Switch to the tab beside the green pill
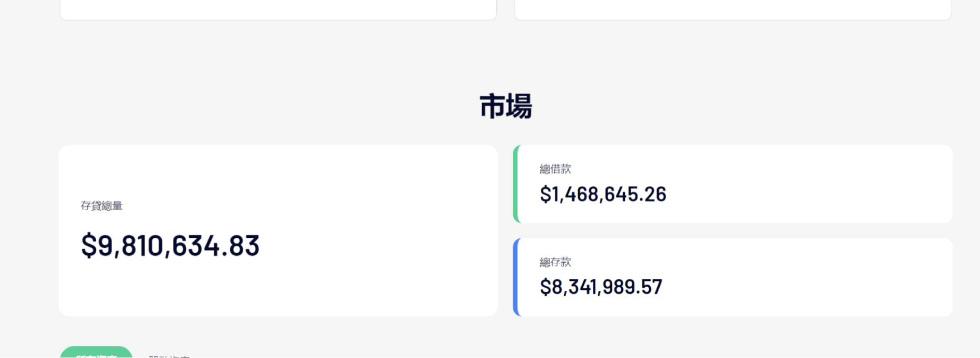The width and height of the screenshot is (980, 358). 169,355
